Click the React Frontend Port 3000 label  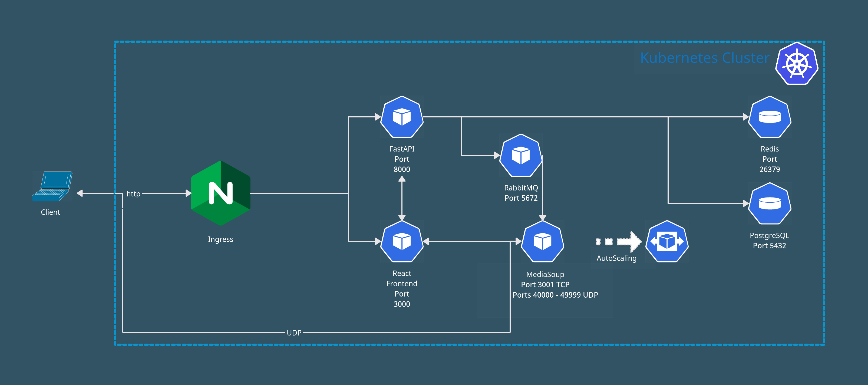click(402, 289)
